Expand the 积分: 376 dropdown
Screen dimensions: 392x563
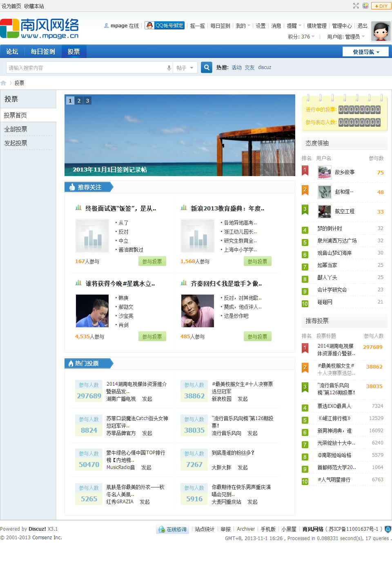pyautogui.click(x=301, y=37)
